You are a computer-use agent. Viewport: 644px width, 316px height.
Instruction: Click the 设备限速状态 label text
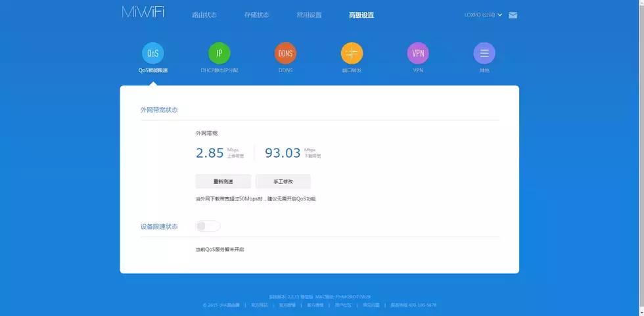coord(159,227)
